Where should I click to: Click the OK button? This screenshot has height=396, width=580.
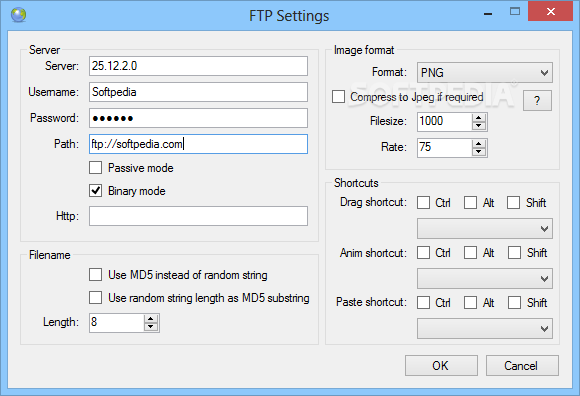(x=441, y=366)
